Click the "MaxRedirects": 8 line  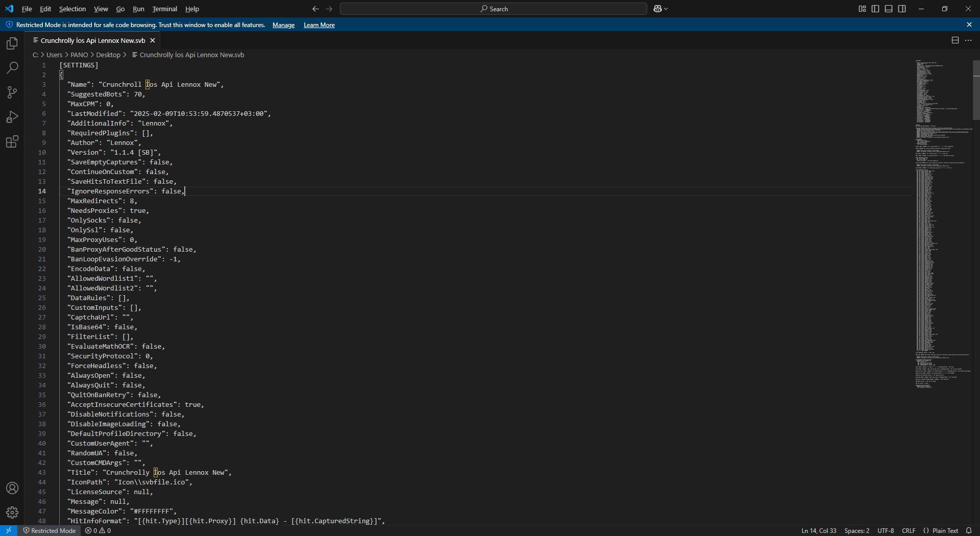click(x=102, y=201)
